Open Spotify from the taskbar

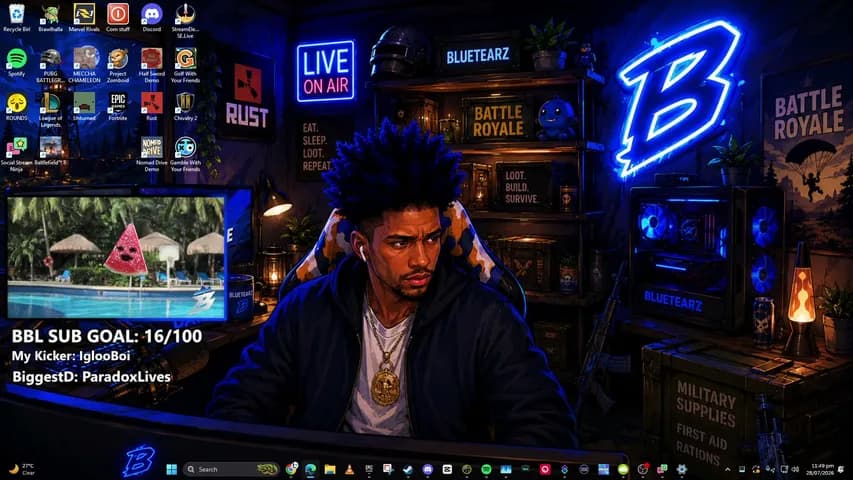point(486,469)
